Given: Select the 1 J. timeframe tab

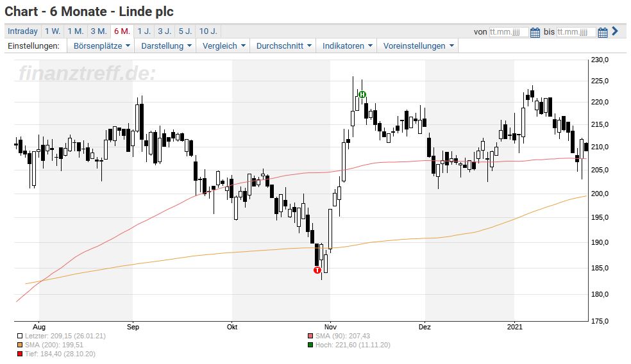Looking at the screenshot, I should (144, 31).
